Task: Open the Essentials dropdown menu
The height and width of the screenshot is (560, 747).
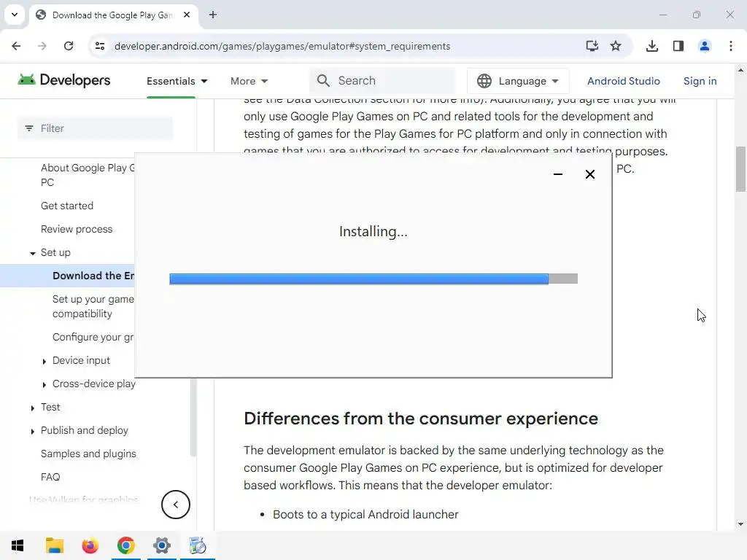Action: 177,81
